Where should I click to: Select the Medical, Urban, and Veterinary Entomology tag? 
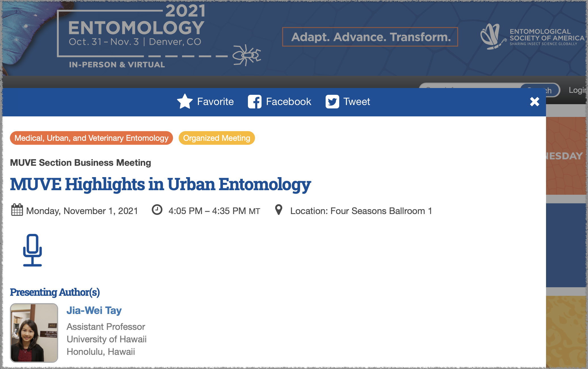tap(91, 138)
